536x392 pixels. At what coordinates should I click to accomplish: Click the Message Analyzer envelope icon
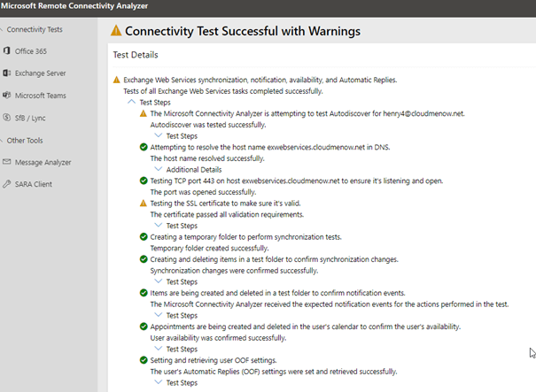[8, 162]
